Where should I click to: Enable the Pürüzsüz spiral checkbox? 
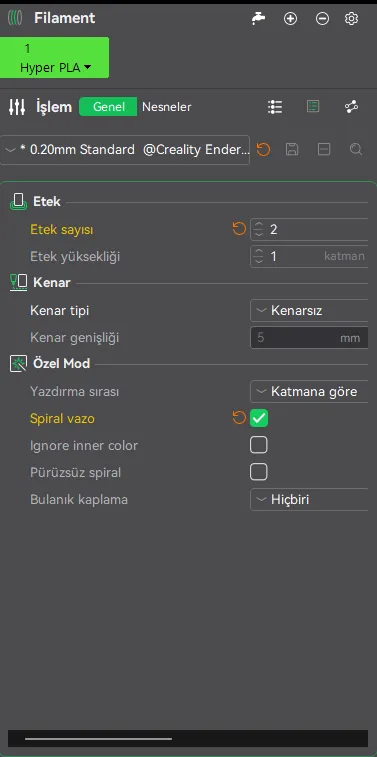tap(259, 472)
